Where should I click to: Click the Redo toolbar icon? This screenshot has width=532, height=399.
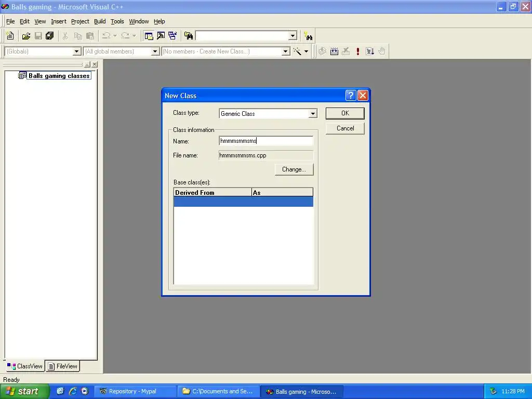(x=126, y=36)
